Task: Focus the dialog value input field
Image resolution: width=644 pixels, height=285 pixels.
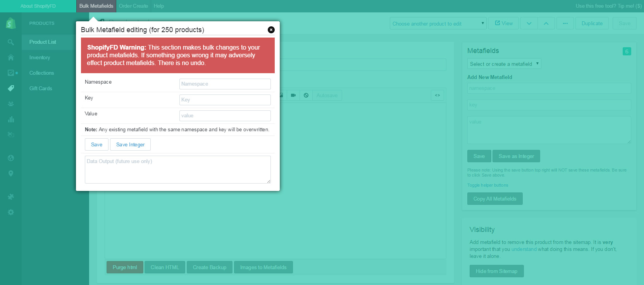Action: (225, 116)
